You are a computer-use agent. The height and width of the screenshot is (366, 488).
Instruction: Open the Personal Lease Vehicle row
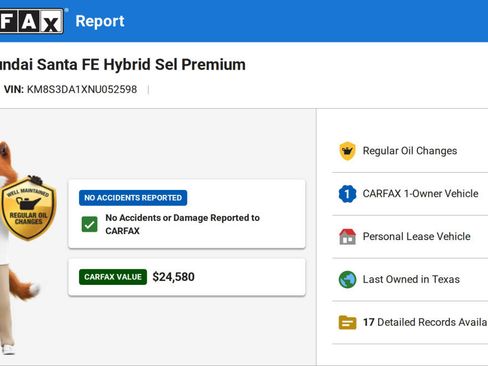pyautogui.click(x=410, y=236)
